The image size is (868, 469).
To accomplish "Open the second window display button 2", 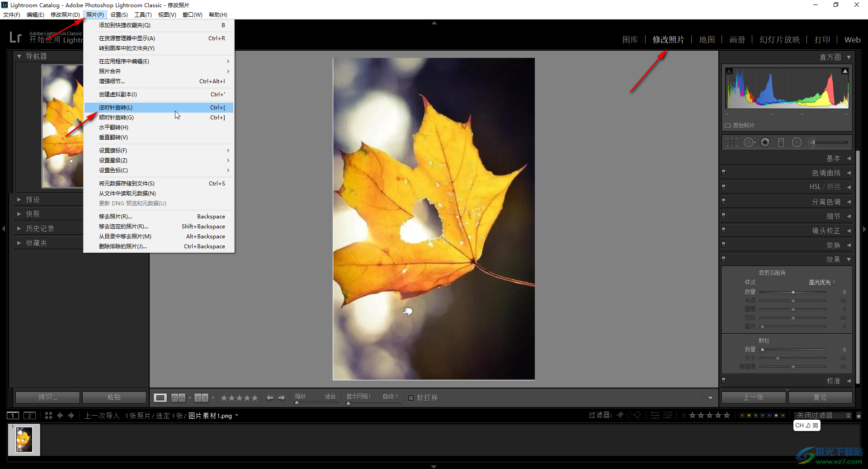I will pos(29,416).
